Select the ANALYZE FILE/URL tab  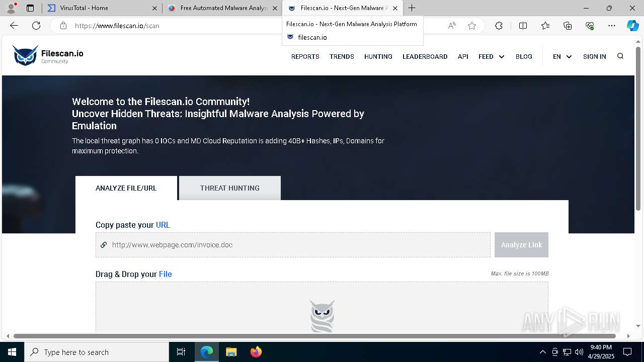(126, 188)
